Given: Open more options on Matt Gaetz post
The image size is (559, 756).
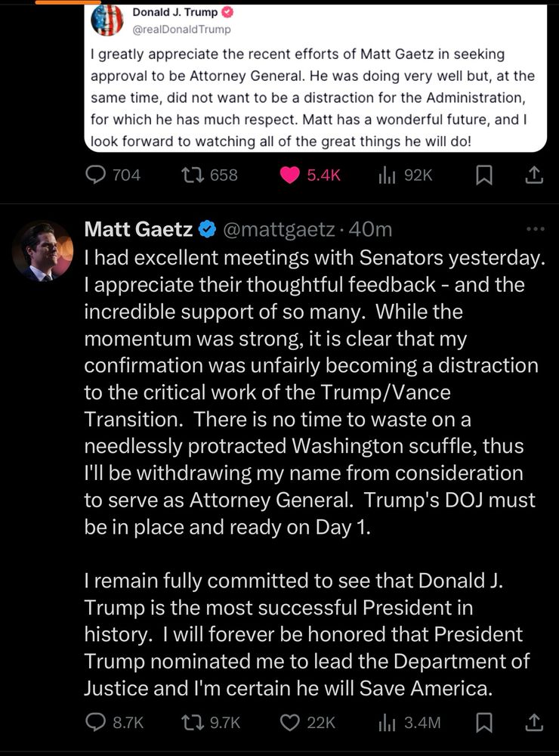Looking at the screenshot, I should coord(534,229).
